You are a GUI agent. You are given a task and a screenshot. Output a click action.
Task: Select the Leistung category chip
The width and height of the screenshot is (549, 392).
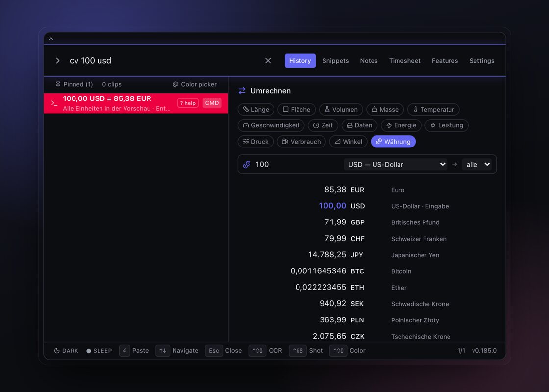pyautogui.click(x=447, y=125)
